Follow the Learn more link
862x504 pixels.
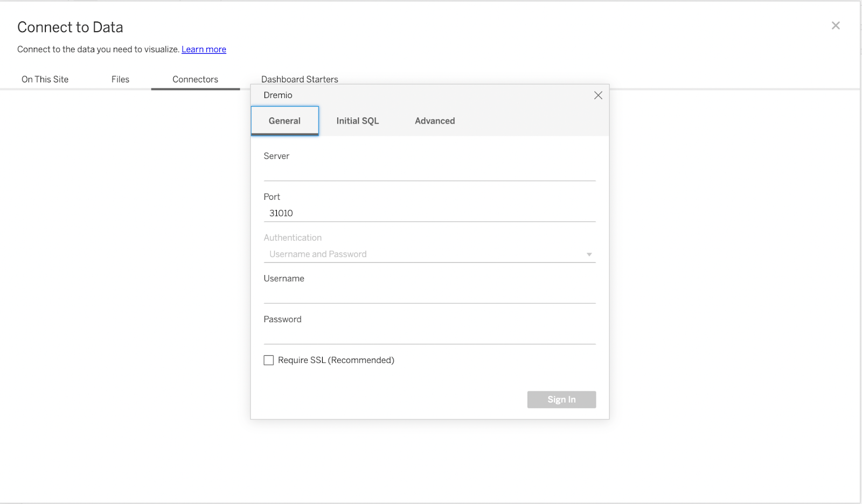click(204, 49)
